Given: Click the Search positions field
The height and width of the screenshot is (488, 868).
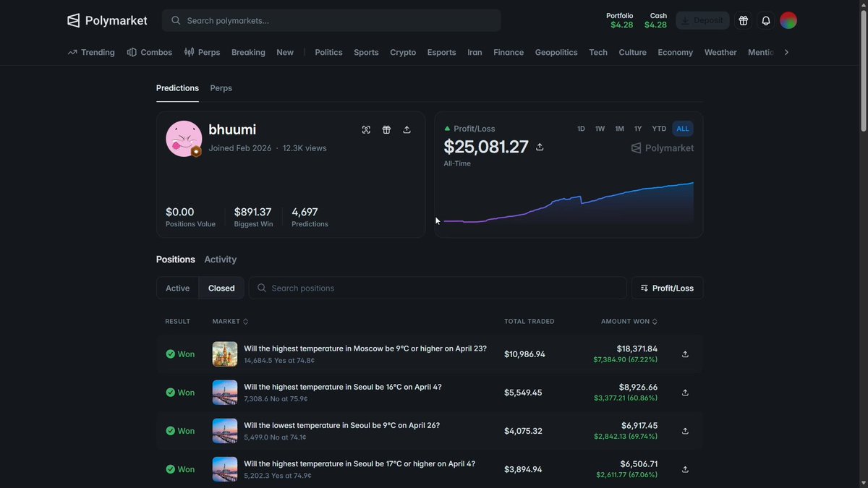Looking at the screenshot, I should (x=438, y=288).
